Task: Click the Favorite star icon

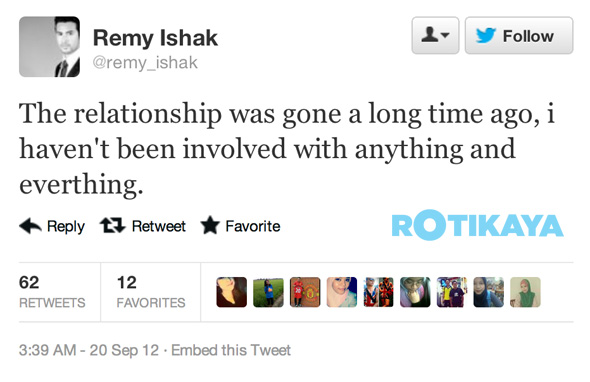Action: tap(210, 225)
